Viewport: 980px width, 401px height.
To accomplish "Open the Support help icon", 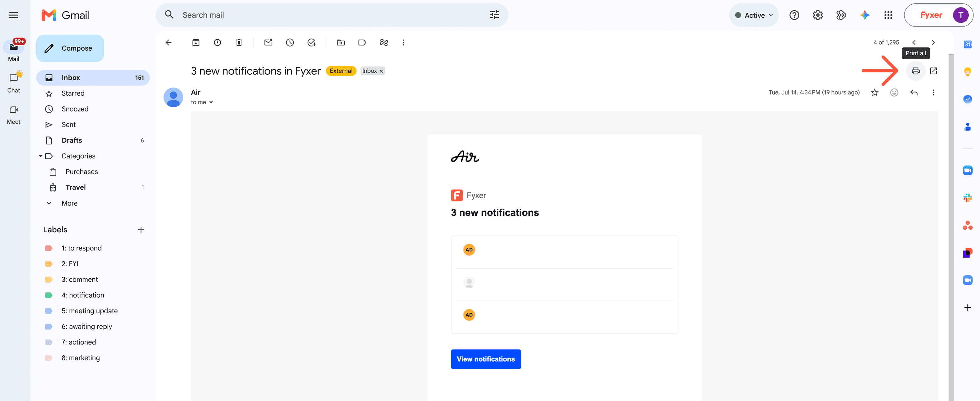I will click(794, 15).
